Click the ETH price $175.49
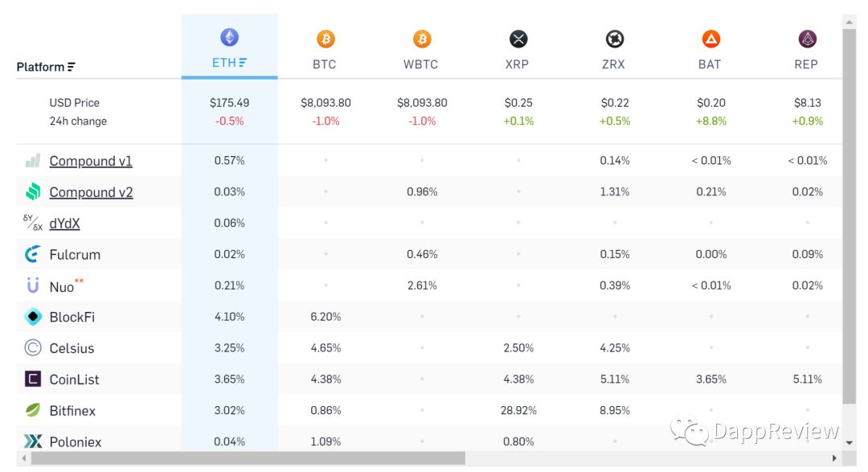This screenshot has height=472, width=868. 229,102
